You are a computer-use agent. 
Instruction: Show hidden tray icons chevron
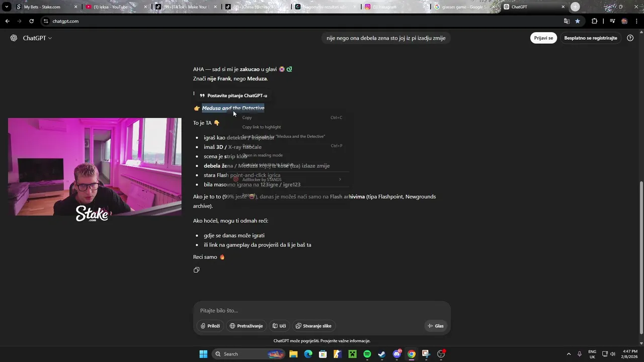point(569,354)
